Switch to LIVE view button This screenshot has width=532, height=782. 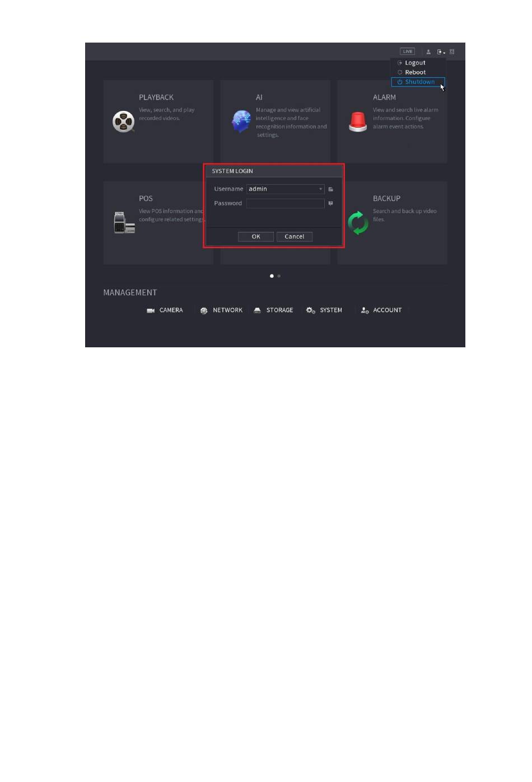(408, 52)
